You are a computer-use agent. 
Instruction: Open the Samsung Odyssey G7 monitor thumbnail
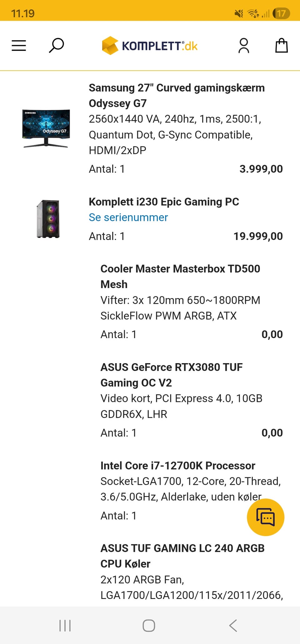(46, 128)
